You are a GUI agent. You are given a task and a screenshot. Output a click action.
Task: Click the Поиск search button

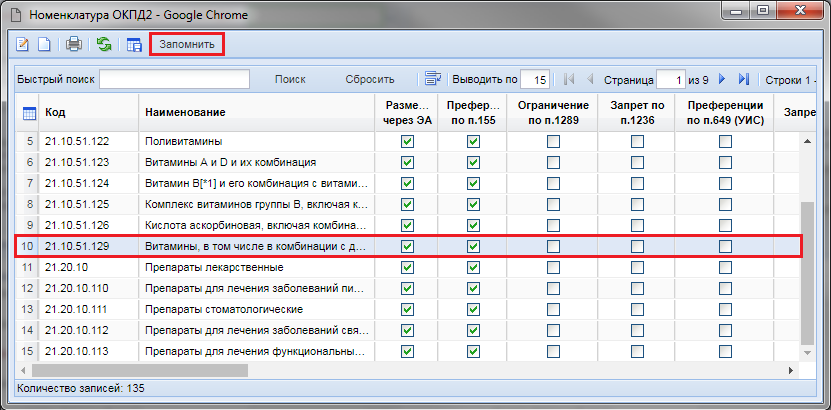pos(290,79)
